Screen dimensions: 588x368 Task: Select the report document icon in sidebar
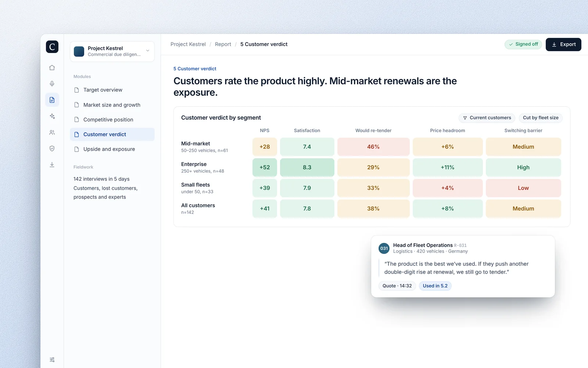pyautogui.click(x=52, y=100)
